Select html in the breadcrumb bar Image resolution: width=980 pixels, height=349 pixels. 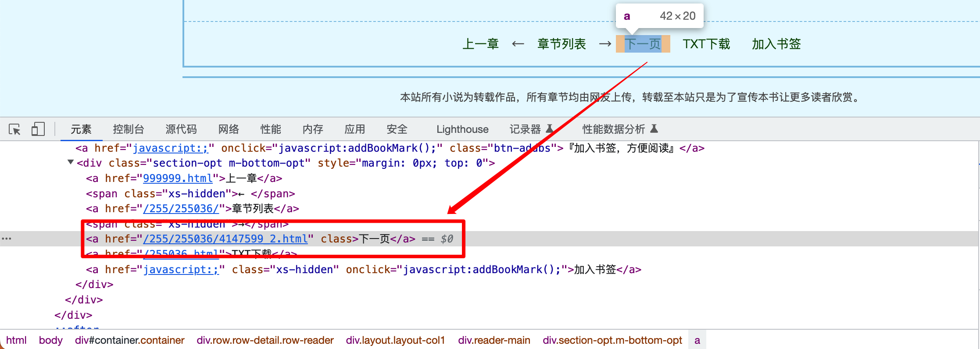click(x=16, y=340)
